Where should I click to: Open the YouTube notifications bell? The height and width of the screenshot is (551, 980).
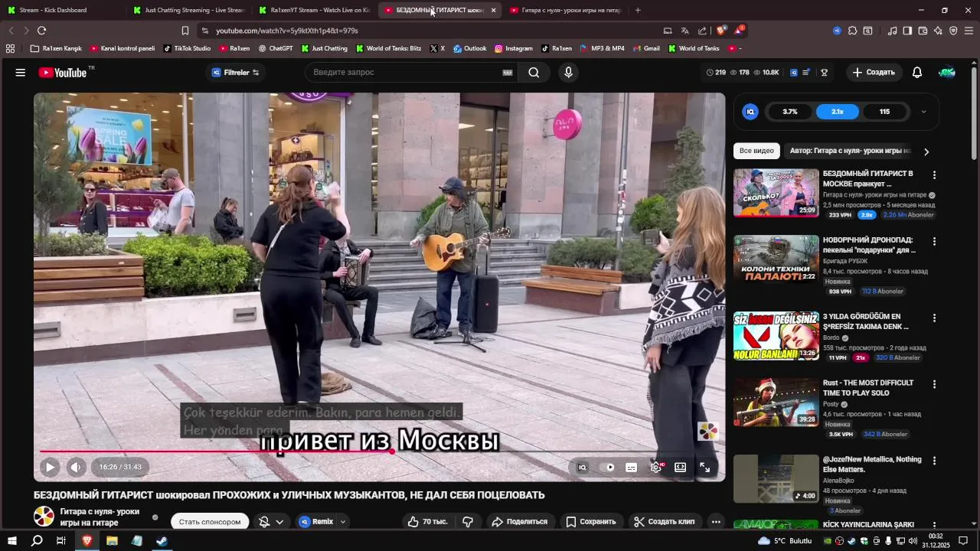coord(917,73)
